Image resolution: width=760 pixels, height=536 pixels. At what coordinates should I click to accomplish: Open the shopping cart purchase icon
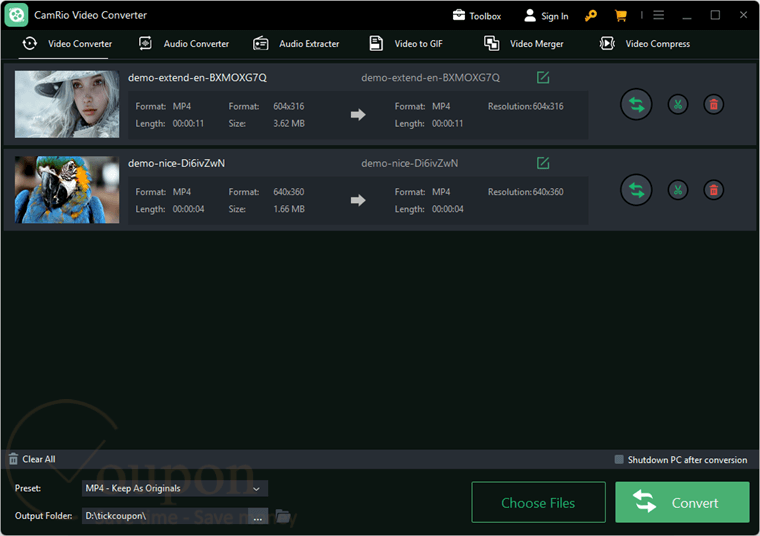click(620, 16)
